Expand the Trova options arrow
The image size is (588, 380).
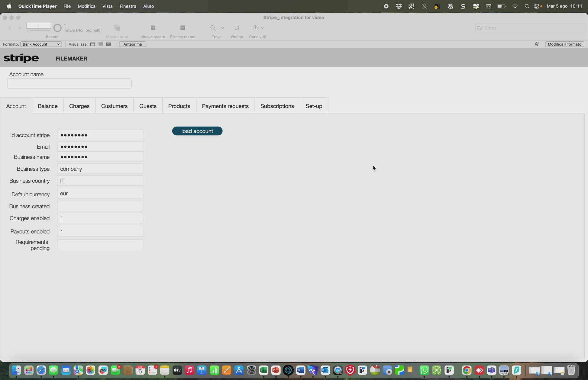pos(223,28)
